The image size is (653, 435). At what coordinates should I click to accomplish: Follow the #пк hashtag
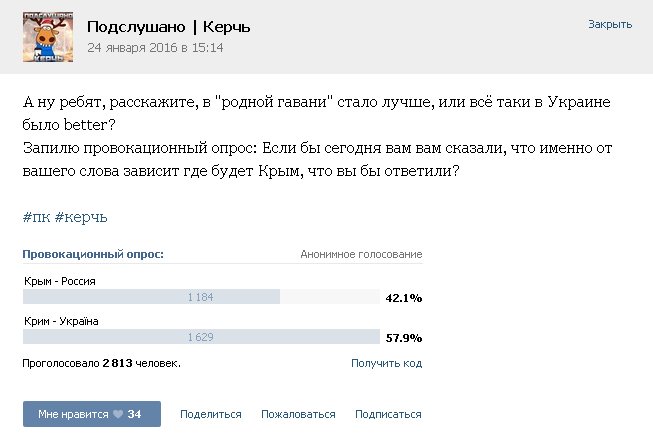tap(36, 217)
